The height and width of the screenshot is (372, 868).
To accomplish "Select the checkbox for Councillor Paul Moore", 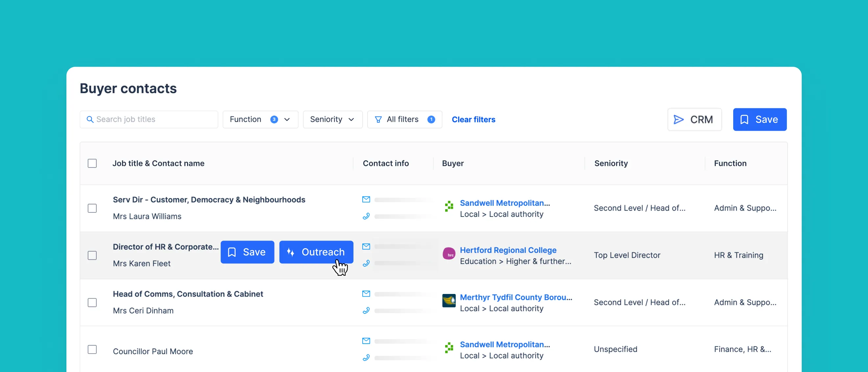I will [x=92, y=349].
